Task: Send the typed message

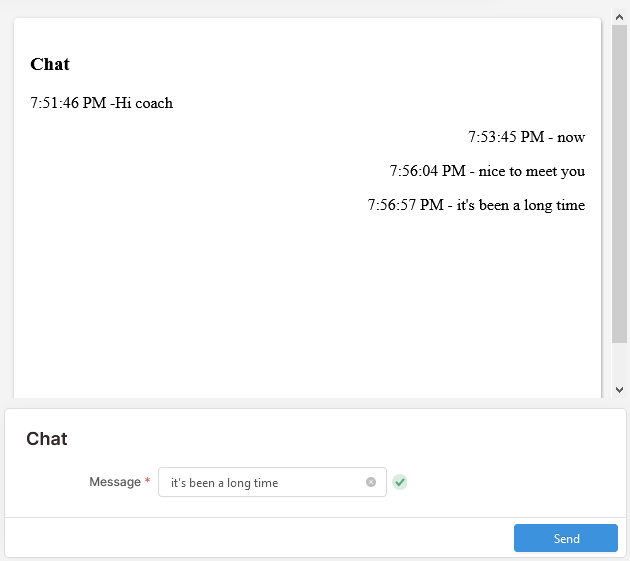Action: click(566, 538)
